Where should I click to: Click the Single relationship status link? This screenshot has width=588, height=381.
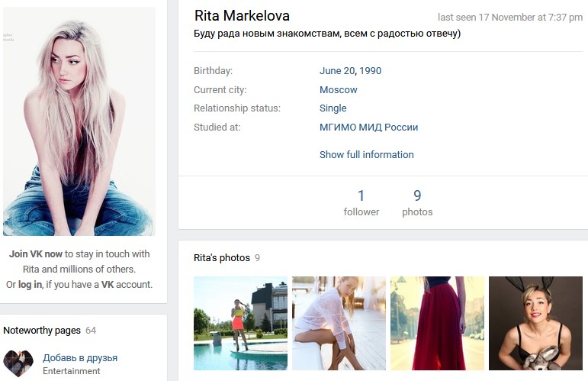tap(333, 108)
